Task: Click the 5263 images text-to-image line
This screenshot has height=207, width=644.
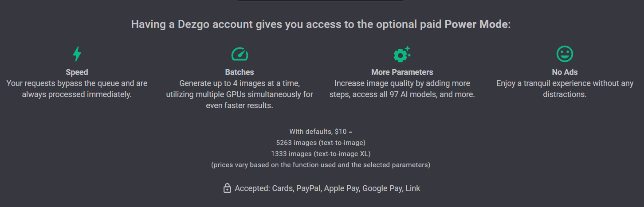Action: pyautogui.click(x=321, y=143)
